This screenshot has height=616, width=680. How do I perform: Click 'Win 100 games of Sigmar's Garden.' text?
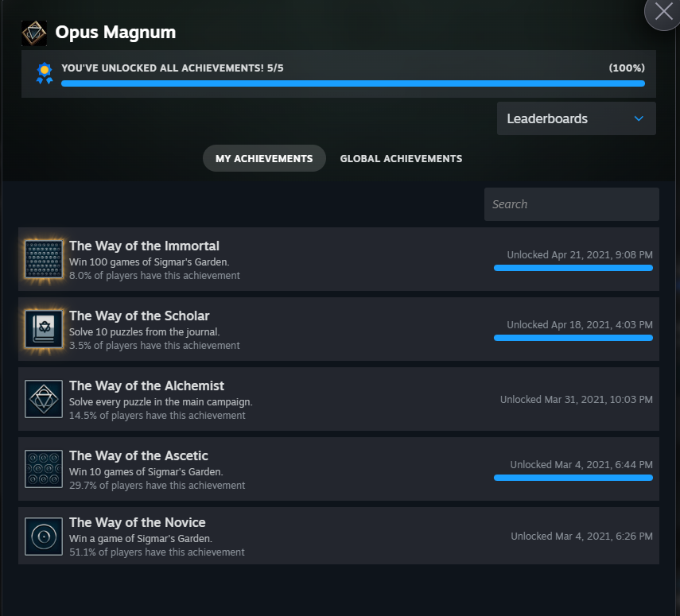coord(150,262)
